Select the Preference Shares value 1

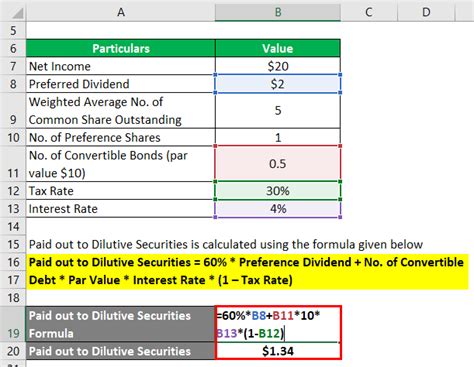click(278, 137)
